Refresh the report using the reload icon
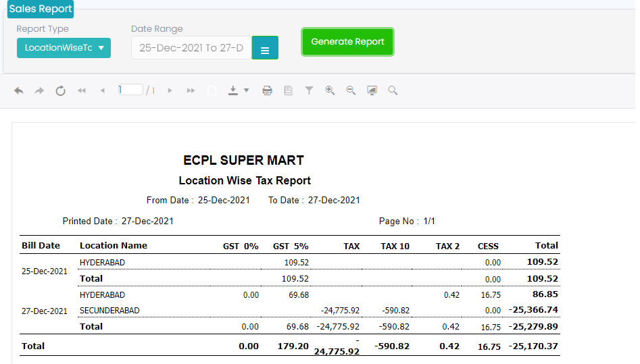 point(60,90)
